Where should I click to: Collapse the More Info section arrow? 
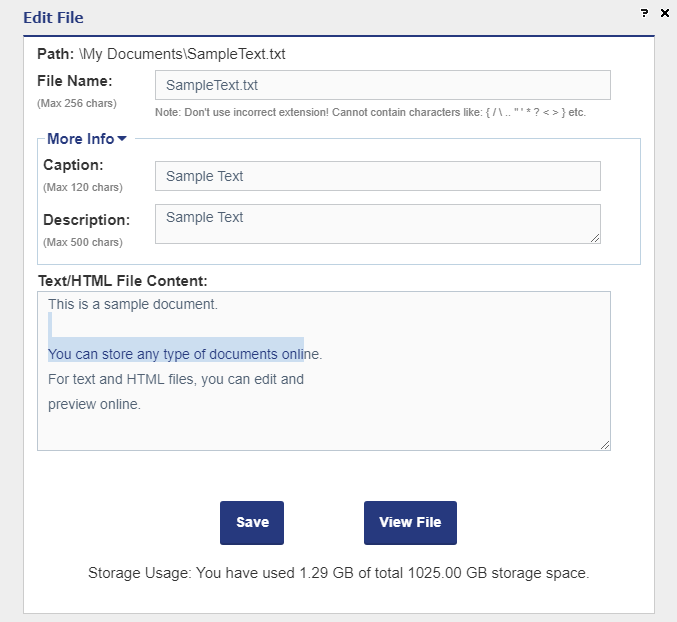point(122,139)
